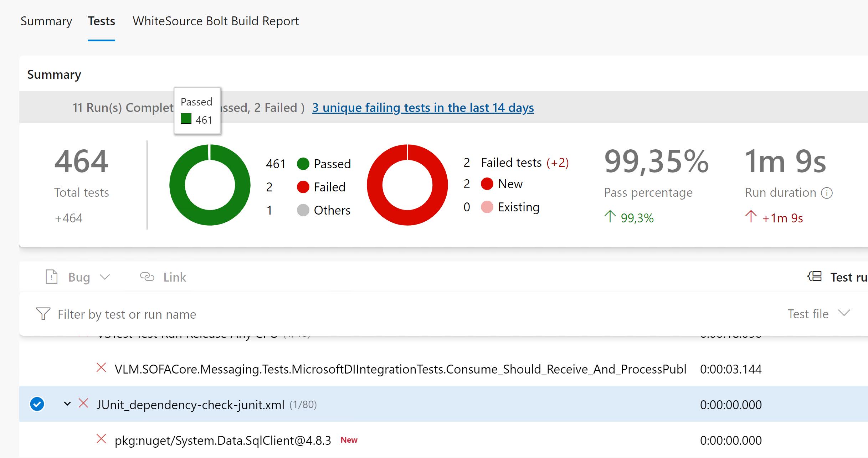Click the Link button label
This screenshot has width=868, height=458.
pyautogui.click(x=175, y=277)
